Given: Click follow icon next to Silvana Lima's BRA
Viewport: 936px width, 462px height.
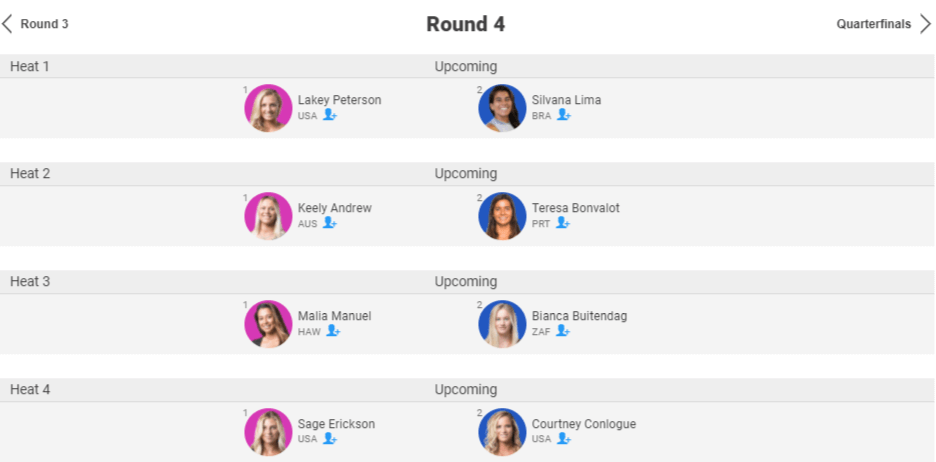Looking at the screenshot, I should pos(564,115).
